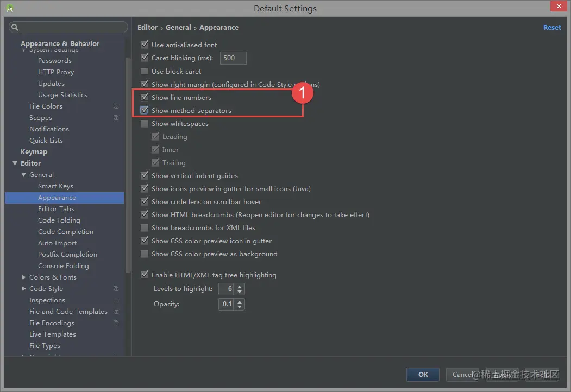
Task: Open Console Folding settings
Action: pyautogui.click(x=64, y=266)
